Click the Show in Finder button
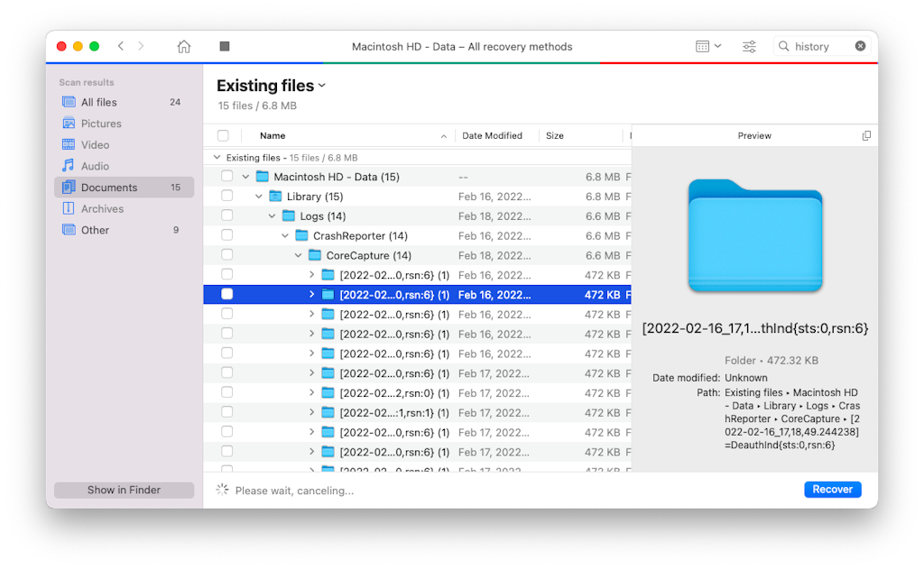This screenshot has height=569, width=924. [123, 490]
